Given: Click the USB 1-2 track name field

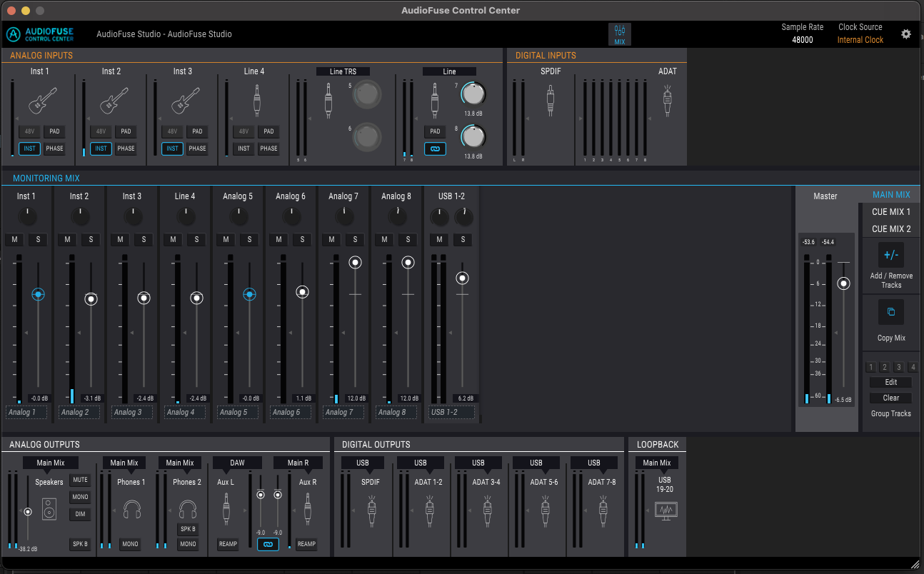Looking at the screenshot, I should 453,412.
